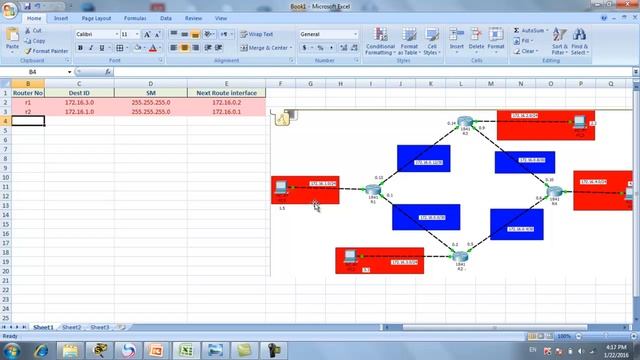Open the Calibri font name dropdown
Screen dimensions: 640x360
(117, 34)
